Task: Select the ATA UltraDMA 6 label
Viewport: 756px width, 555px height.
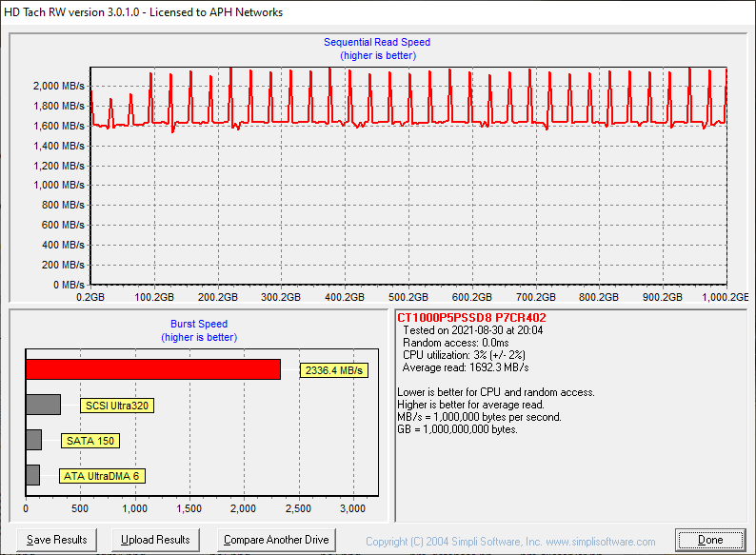Action: (x=101, y=476)
